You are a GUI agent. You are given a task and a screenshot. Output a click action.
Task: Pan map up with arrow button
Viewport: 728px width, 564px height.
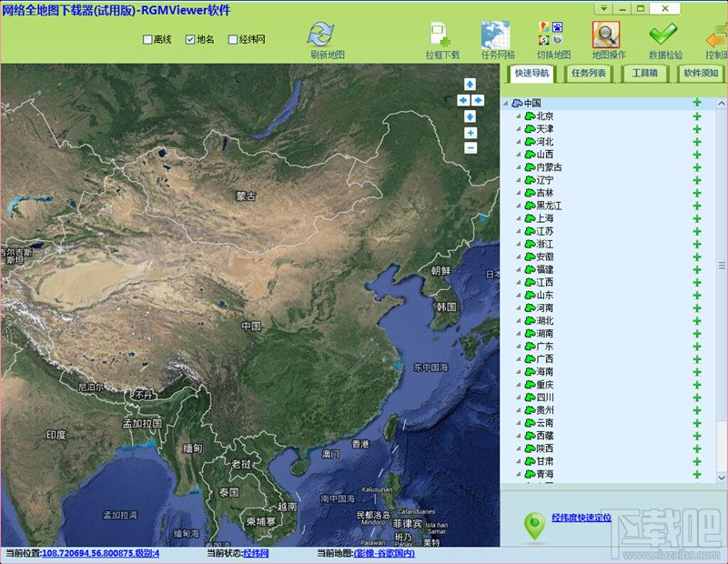[x=470, y=84]
